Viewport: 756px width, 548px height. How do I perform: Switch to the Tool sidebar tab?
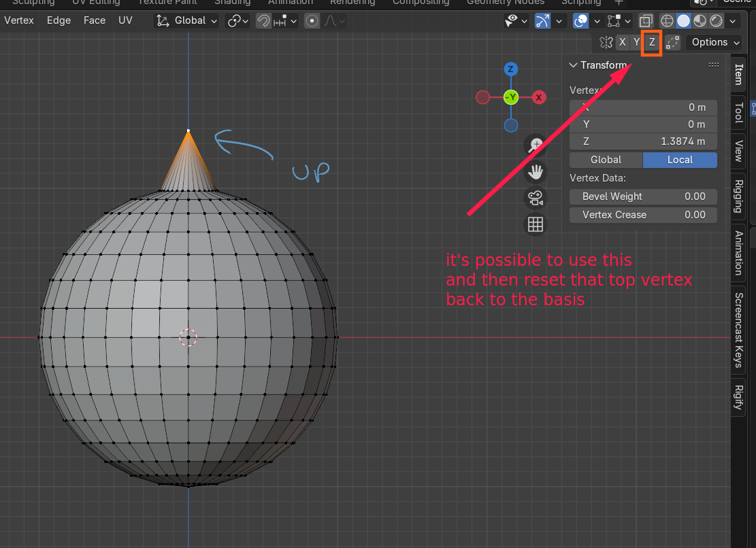(x=738, y=113)
